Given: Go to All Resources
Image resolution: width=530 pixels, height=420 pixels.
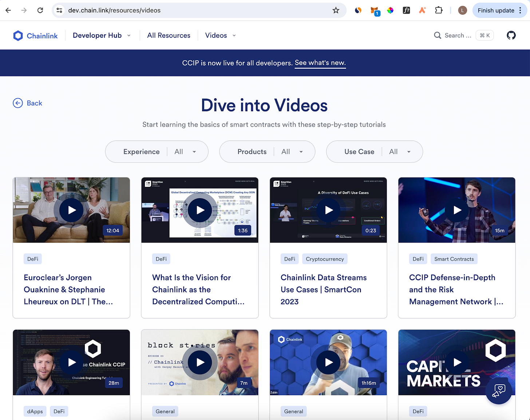Looking at the screenshot, I should (x=169, y=35).
